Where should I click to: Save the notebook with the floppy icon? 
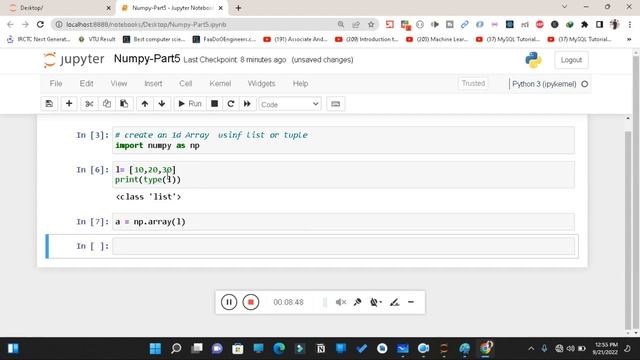click(49, 104)
